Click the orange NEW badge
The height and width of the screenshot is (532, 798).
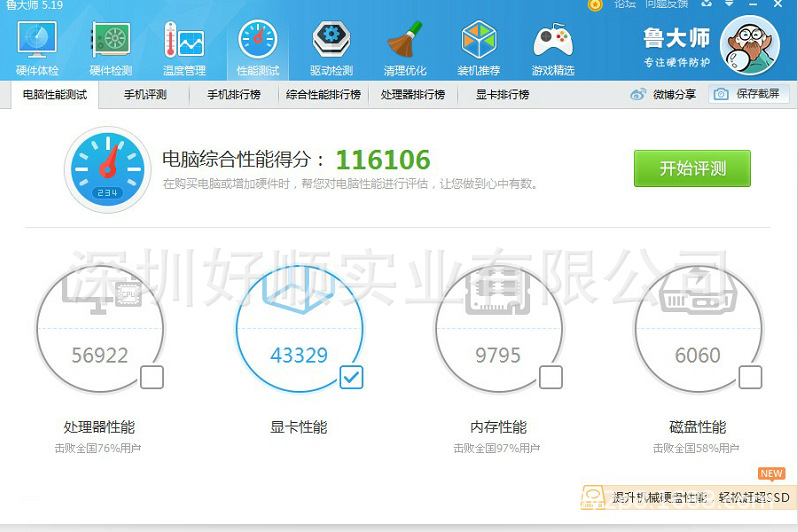[772, 473]
